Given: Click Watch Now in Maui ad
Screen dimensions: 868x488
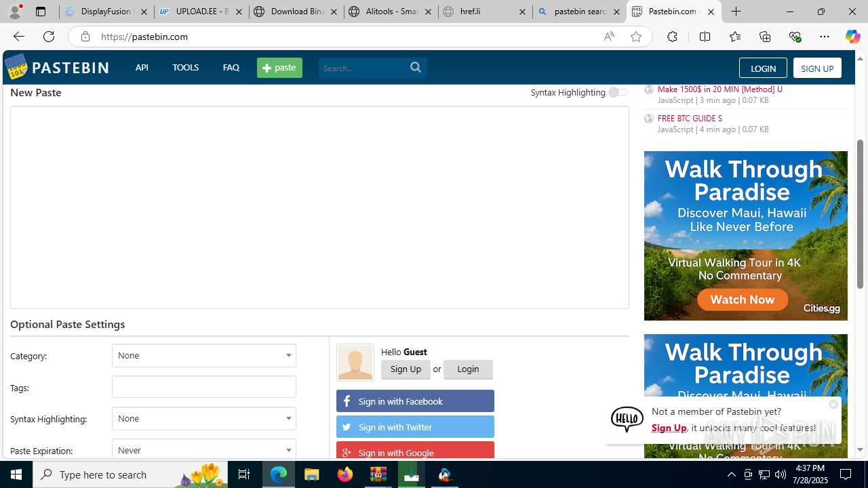Looking at the screenshot, I should click(x=743, y=300).
